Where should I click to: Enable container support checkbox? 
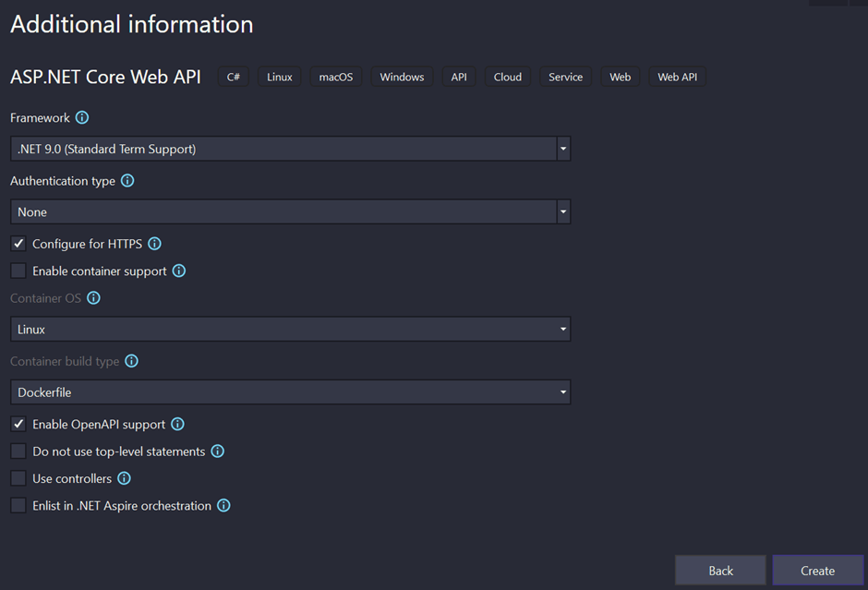(18, 271)
